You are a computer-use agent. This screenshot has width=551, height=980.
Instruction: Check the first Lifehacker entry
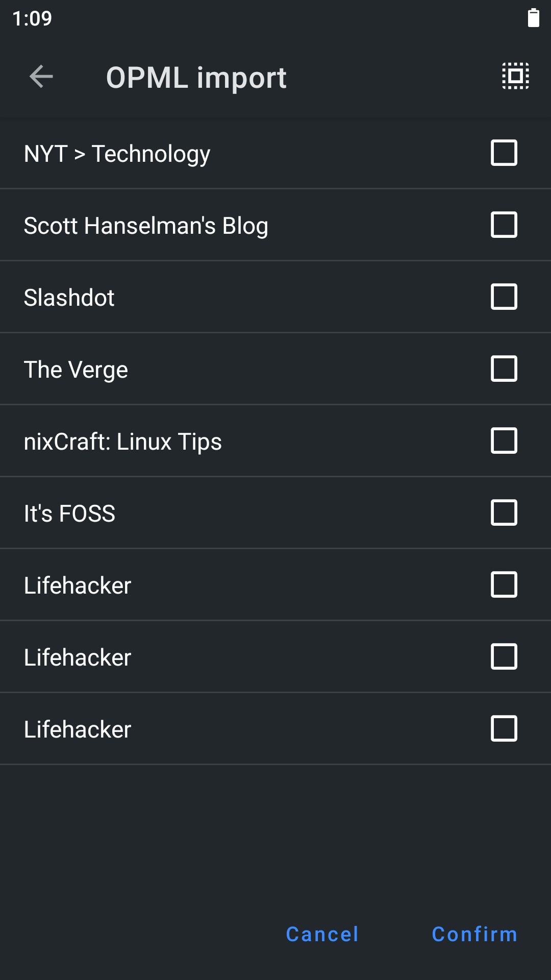[x=503, y=585]
